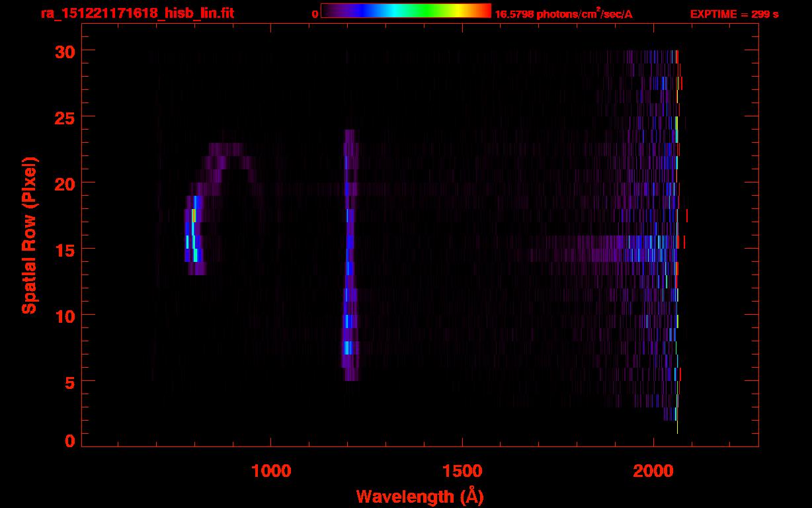This screenshot has width=812, height=508.
Task: Click the Wavelength (Å) axis label
Action: coord(420,496)
